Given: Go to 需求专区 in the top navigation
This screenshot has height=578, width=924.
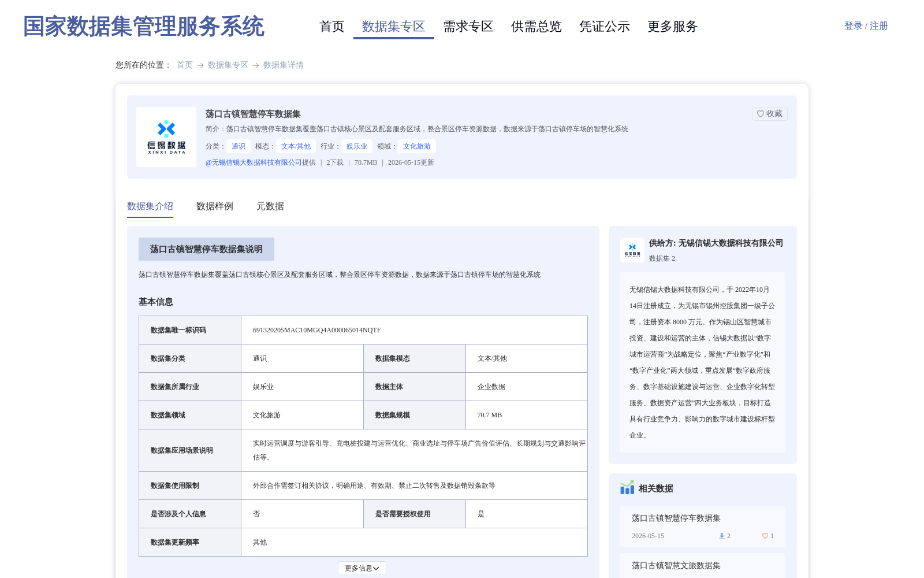Looking at the screenshot, I should click(x=468, y=27).
